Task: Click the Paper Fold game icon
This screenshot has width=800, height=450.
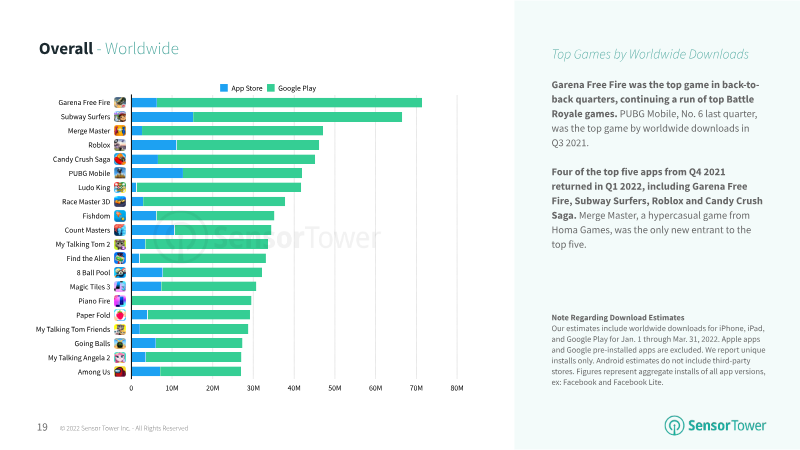Action: pos(120,315)
